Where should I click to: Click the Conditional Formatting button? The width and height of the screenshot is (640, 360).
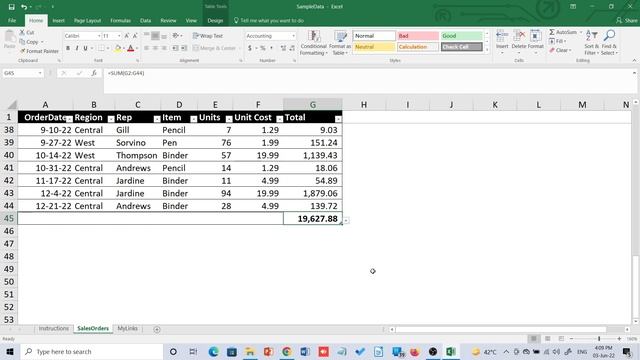(313, 42)
